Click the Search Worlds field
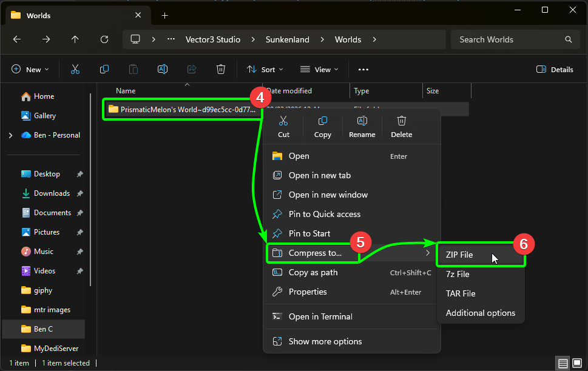Screen dimensions: 588x371 click(509, 39)
